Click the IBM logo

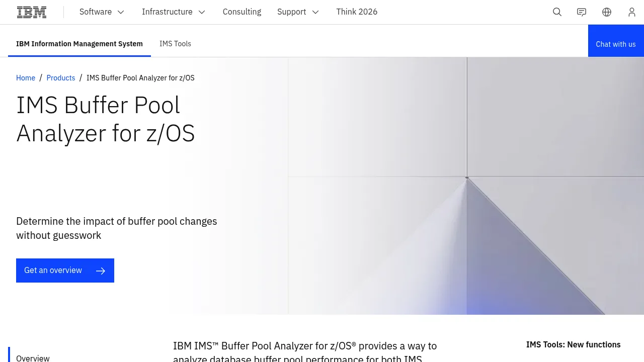coord(32,12)
